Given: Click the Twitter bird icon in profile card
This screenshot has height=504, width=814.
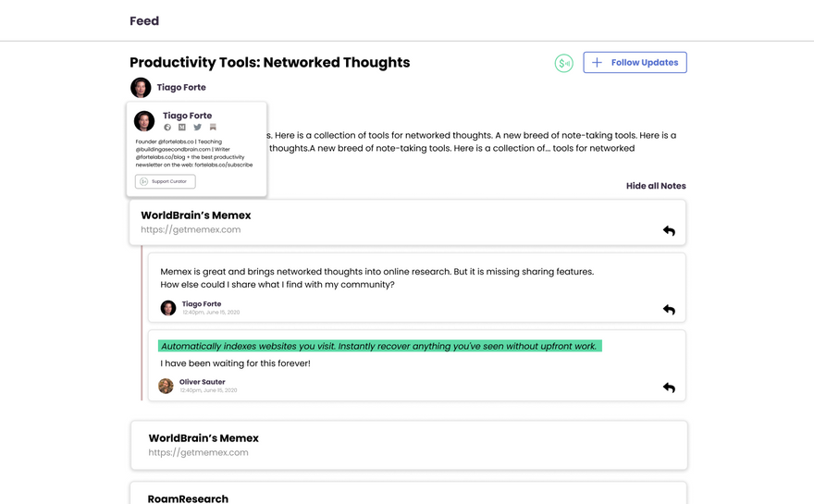Looking at the screenshot, I should point(197,128).
